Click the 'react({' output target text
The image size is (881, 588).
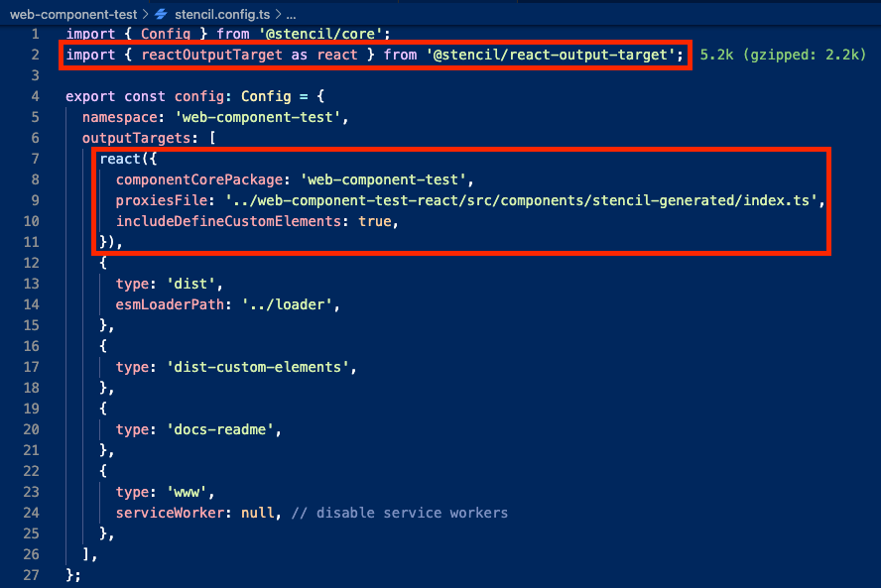click(127, 159)
